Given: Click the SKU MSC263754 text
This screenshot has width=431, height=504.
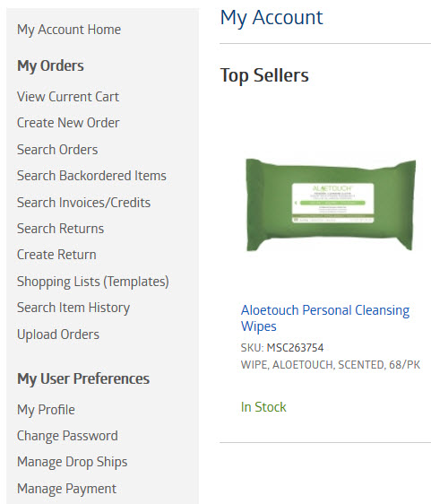Looking at the screenshot, I should pos(282,348).
